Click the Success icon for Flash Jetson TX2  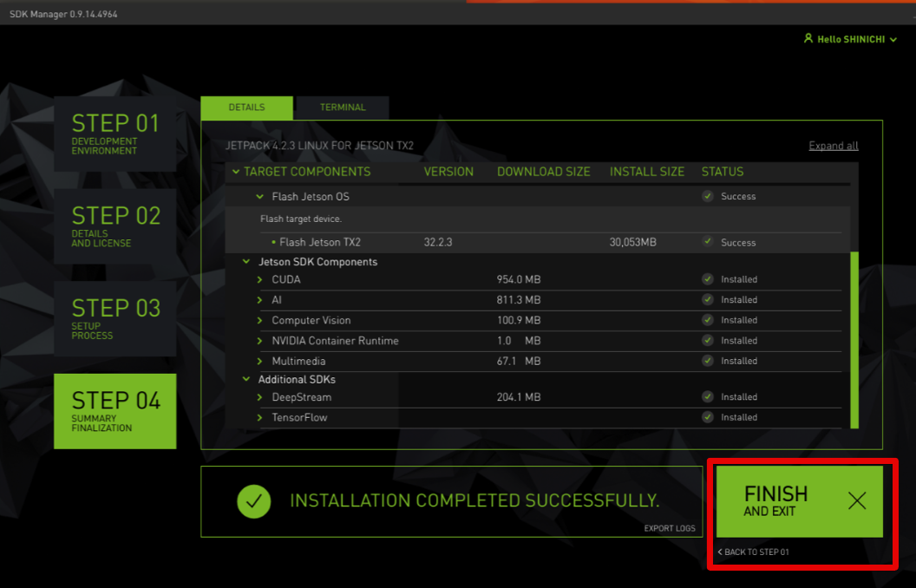click(707, 242)
